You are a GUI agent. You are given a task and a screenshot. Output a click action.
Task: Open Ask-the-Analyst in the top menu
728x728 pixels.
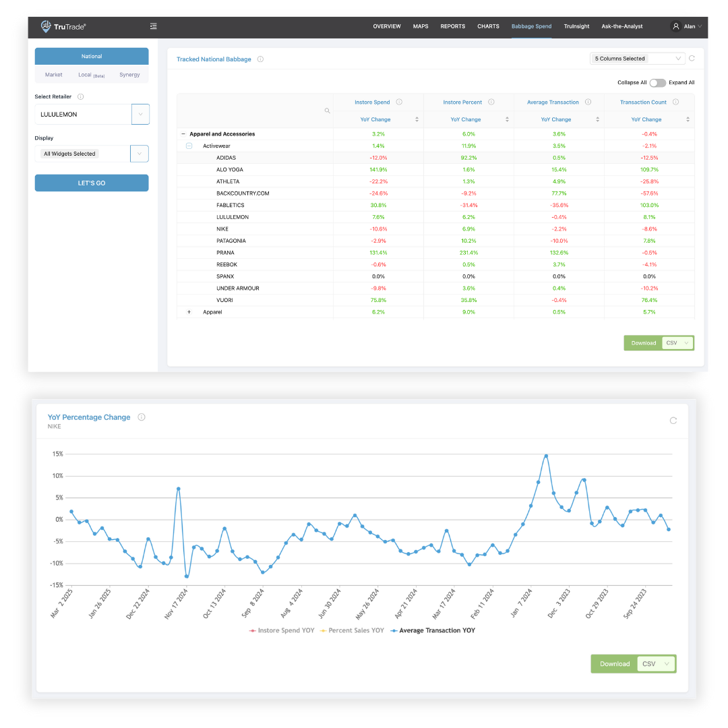tap(622, 26)
